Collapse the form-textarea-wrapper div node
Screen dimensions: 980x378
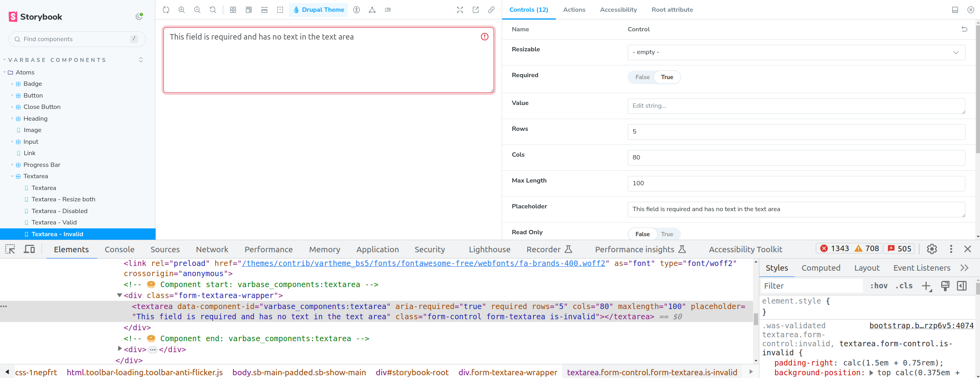120,295
